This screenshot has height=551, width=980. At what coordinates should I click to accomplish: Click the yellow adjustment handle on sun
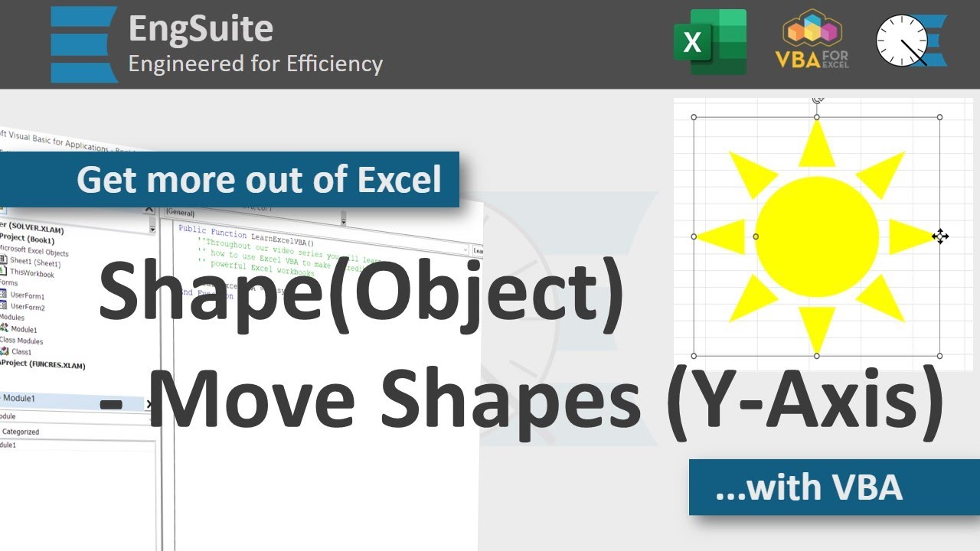coord(756,236)
